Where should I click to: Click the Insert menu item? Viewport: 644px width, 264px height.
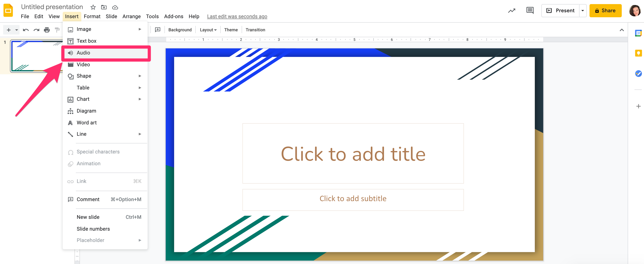pyautogui.click(x=72, y=16)
